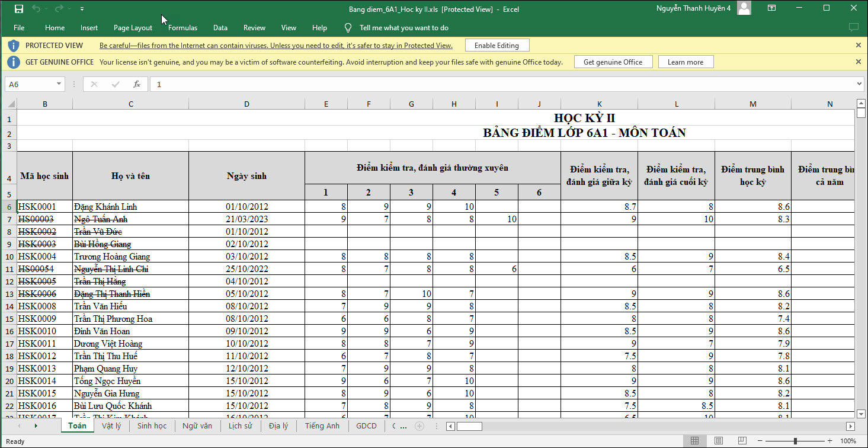The image size is (868, 448).
Task: Open the Formulas ribbon tab
Action: (x=182, y=28)
